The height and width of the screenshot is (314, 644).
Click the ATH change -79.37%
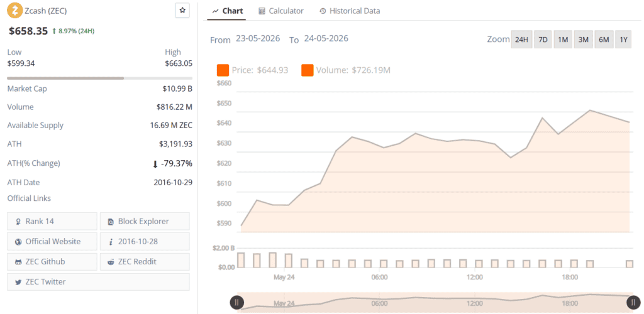172,163
